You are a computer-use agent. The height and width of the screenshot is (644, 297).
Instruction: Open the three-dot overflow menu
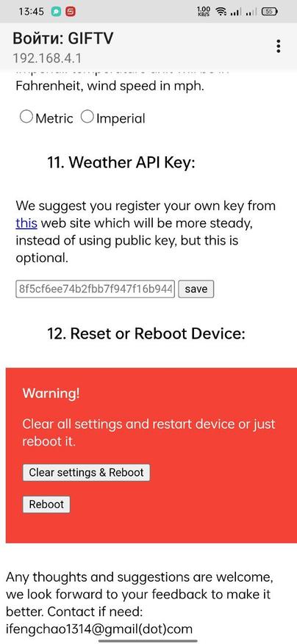tap(279, 46)
